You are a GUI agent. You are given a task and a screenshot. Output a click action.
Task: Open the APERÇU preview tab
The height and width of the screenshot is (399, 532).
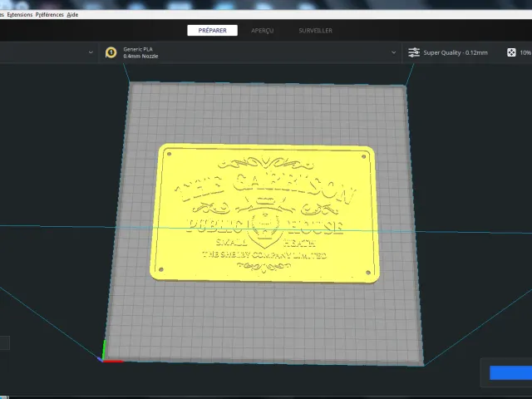[x=263, y=31]
